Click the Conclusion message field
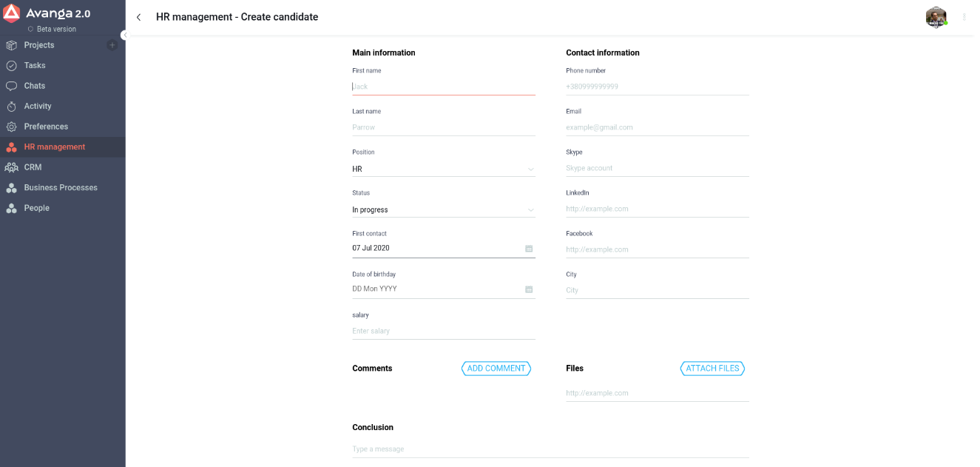Screen dimensions: 980x467 point(550,449)
